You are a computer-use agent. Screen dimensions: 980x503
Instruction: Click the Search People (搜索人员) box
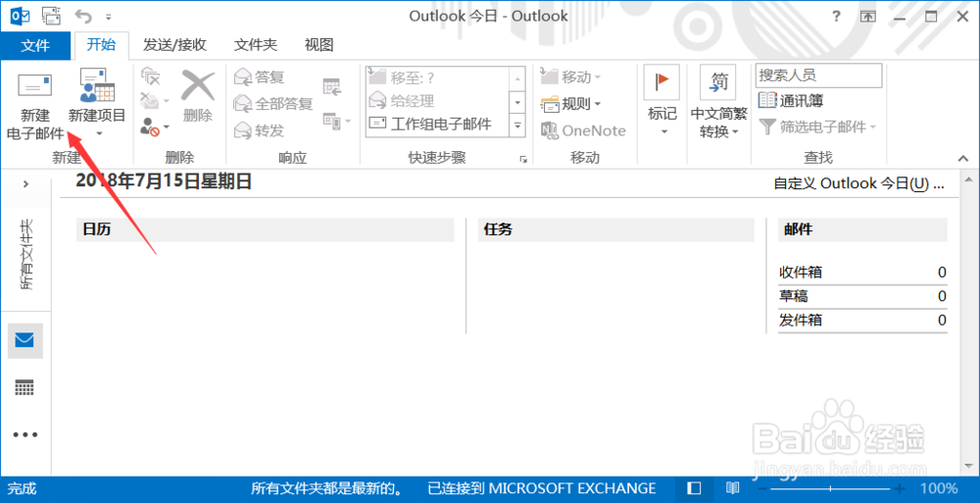coord(818,75)
